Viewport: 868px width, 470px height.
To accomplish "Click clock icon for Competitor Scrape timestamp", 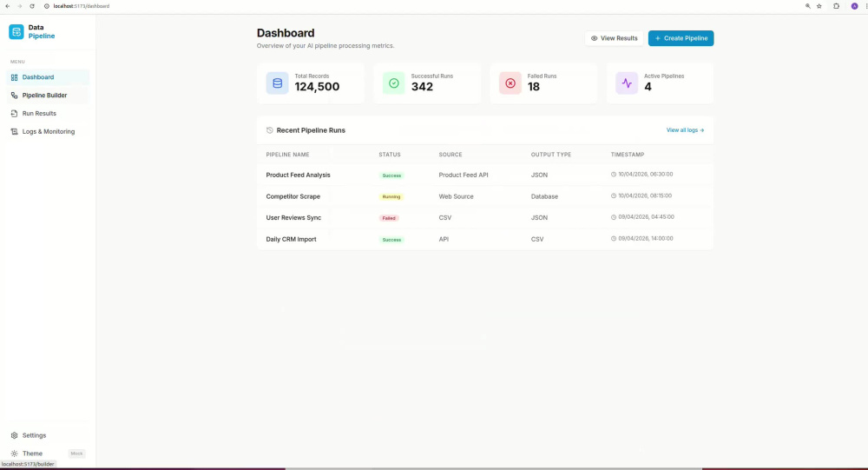I will (614, 195).
